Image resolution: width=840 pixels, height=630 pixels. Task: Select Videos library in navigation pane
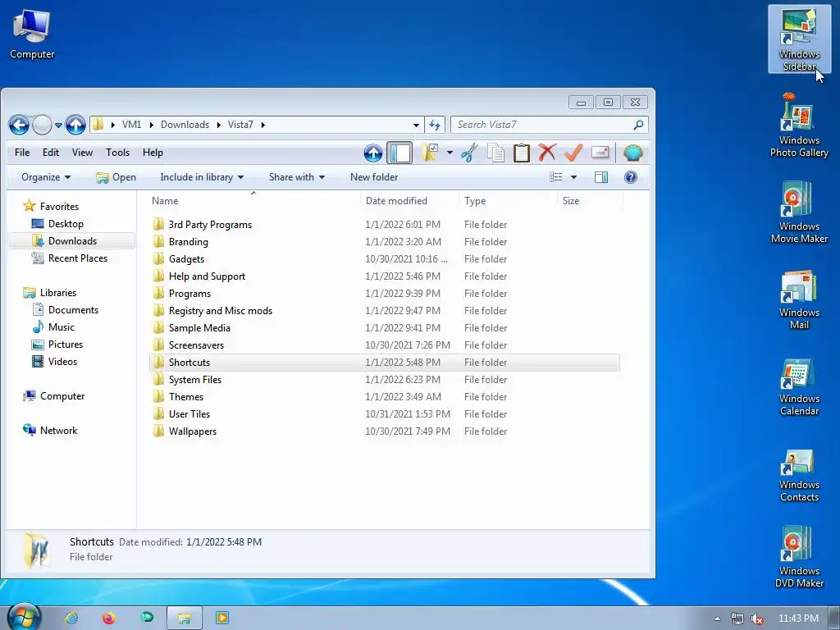[55, 362]
